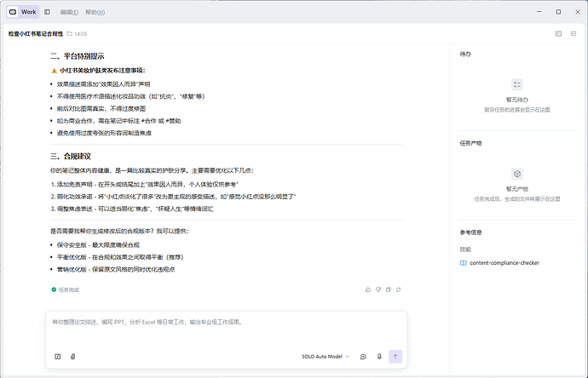Viewport: 588px width, 378px height.
Task: Click the folder icon next to 14:05
Action: tap(69, 34)
